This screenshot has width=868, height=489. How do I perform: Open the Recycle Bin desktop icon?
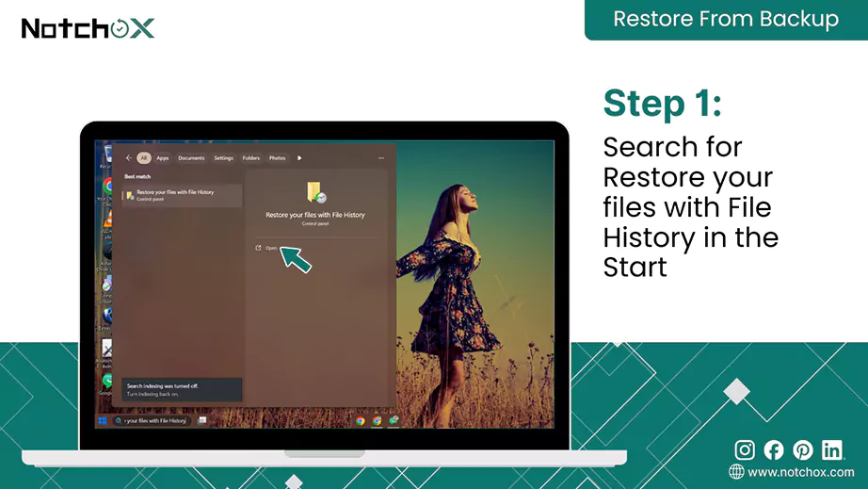click(x=107, y=155)
